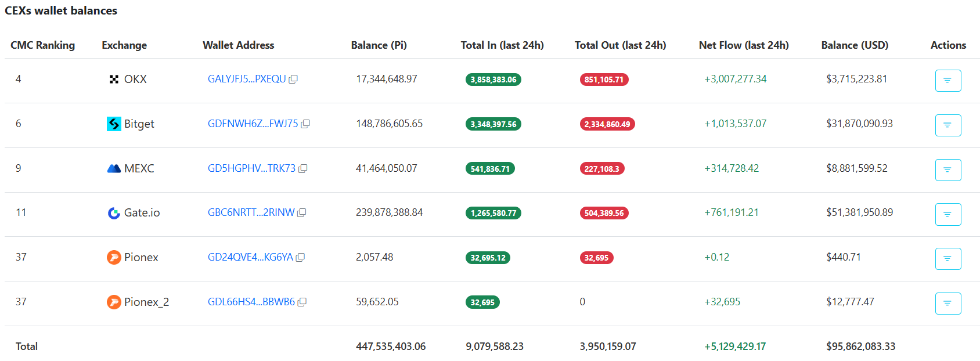Copy the OKX wallet address icon
Screen dimensions: 980x361
(293, 80)
